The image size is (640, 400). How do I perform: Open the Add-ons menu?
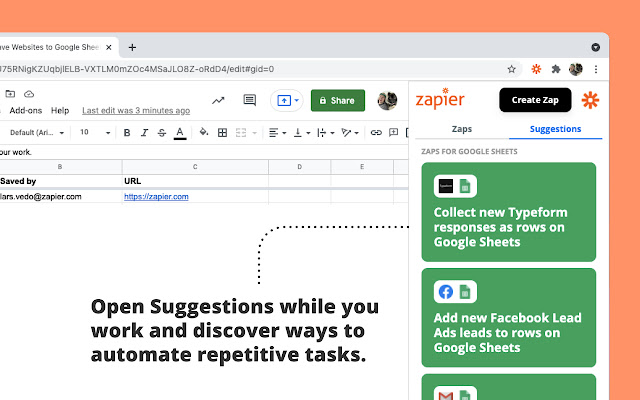tap(26, 111)
